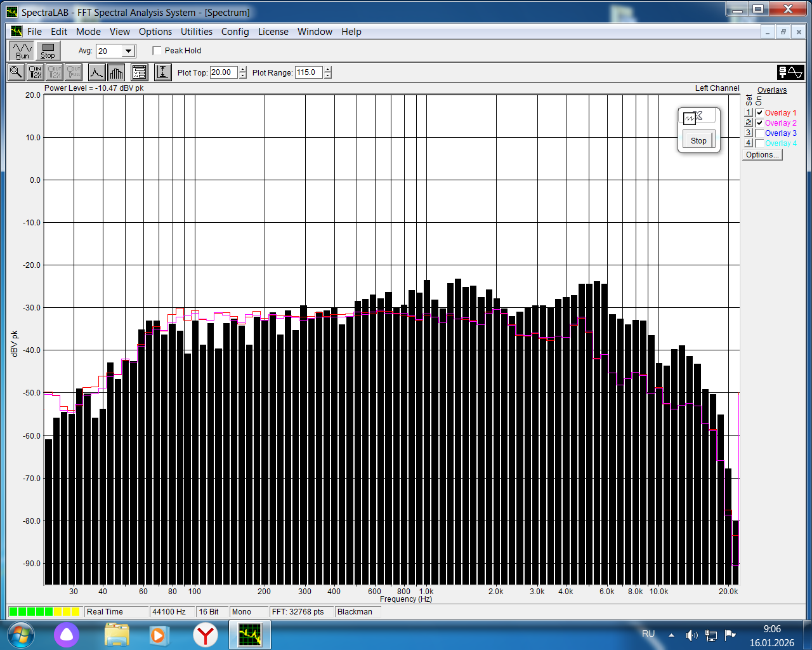This screenshot has width=812, height=650.
Task: Click the Run analyzer button
Action: (x=22, y=51)
